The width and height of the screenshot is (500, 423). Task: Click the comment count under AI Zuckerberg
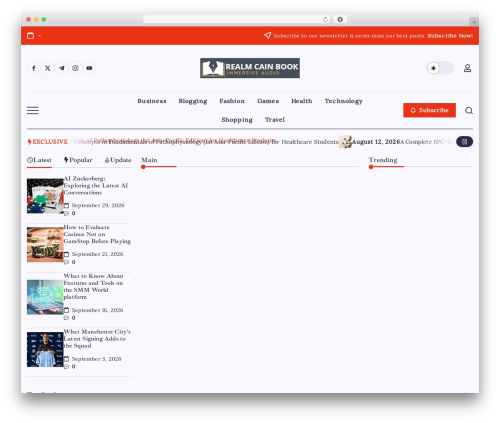[x=70, y=213]
